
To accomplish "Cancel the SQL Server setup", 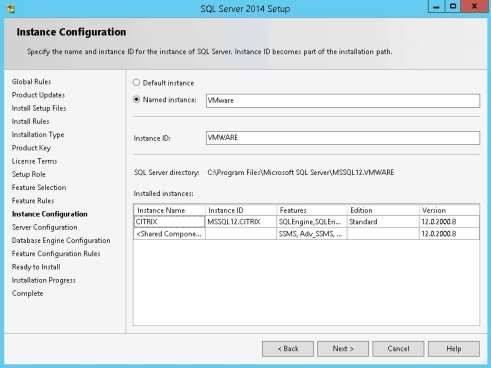I will pos(398,349).
